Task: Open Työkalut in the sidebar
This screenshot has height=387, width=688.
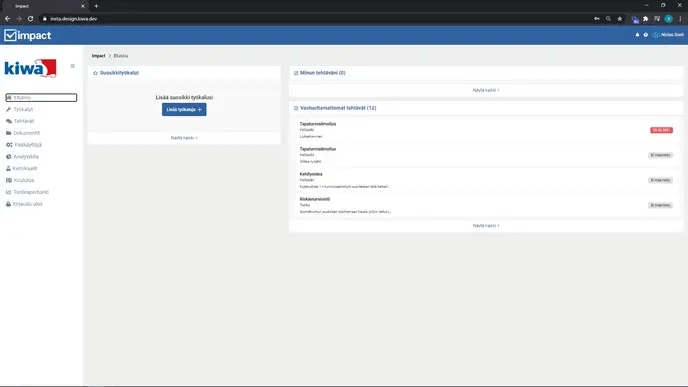Action: (23, 109)
